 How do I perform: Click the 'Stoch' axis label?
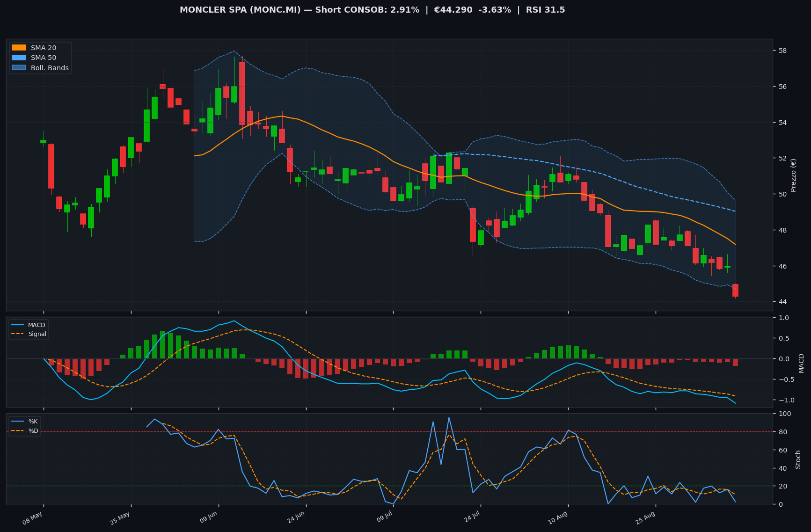[798, 459]
